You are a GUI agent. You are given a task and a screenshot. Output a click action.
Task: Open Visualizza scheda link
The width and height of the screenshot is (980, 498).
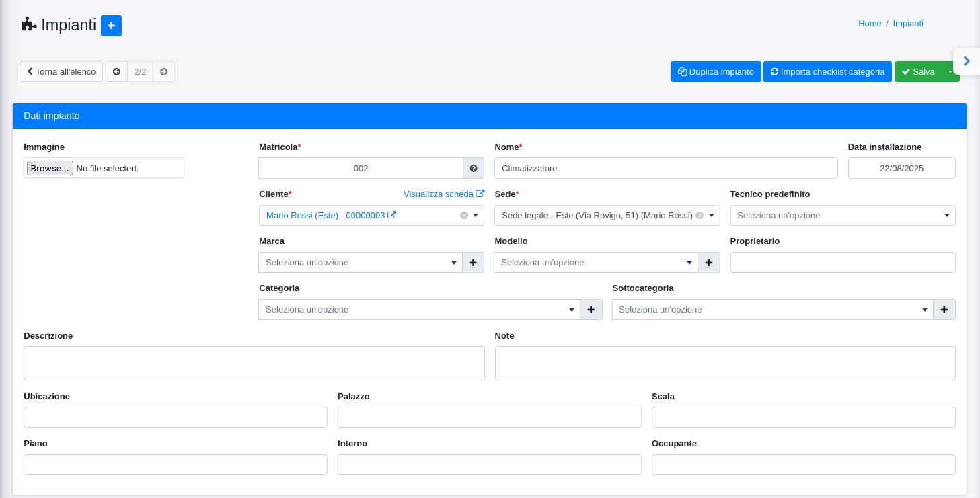443,194
